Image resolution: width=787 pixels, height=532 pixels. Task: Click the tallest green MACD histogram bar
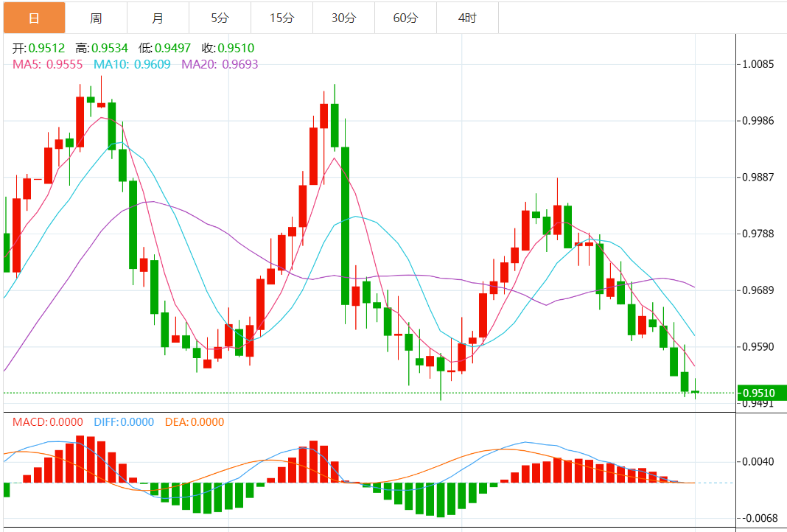click(x=441, y=500)
